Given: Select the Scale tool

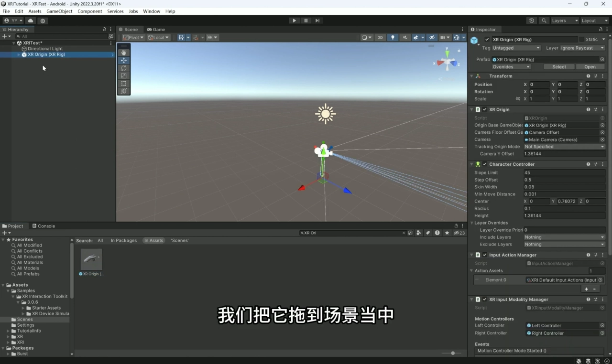Looking at the screenshot, I should pos(124,75).
